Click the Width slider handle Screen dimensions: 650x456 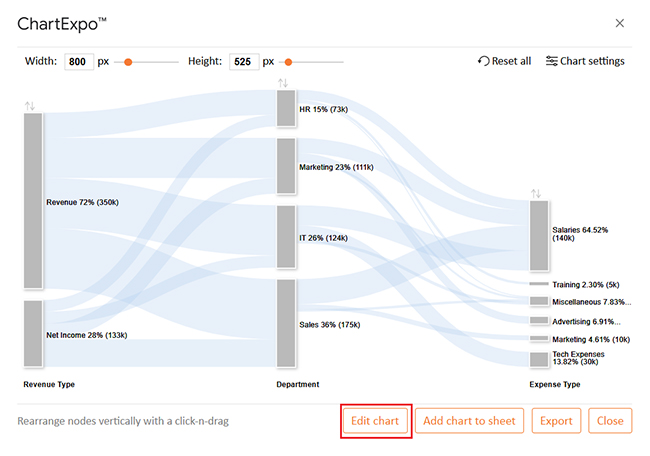pyautogui.click(x=128, y=62)
